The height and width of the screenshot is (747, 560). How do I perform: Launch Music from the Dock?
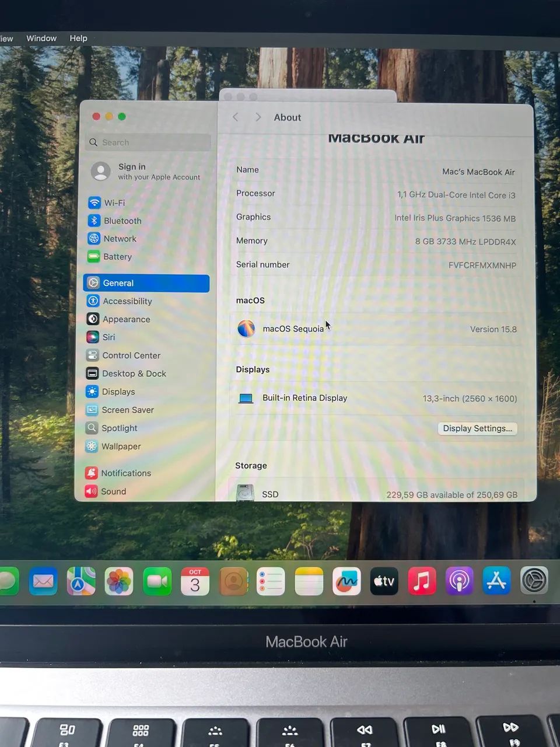(422, 581)
